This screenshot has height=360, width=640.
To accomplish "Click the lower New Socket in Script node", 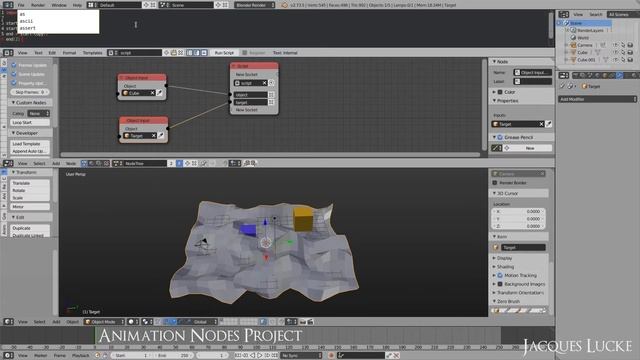I will [x=247, y=110].
